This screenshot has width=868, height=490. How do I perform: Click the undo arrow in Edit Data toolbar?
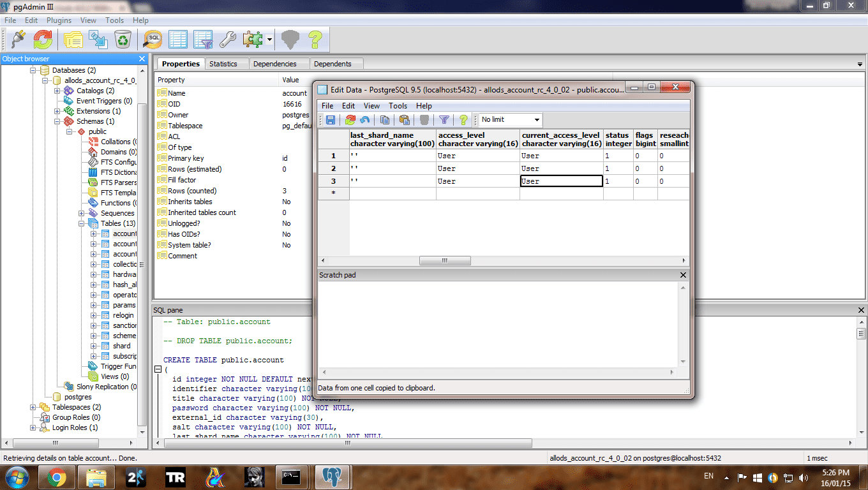365,119
